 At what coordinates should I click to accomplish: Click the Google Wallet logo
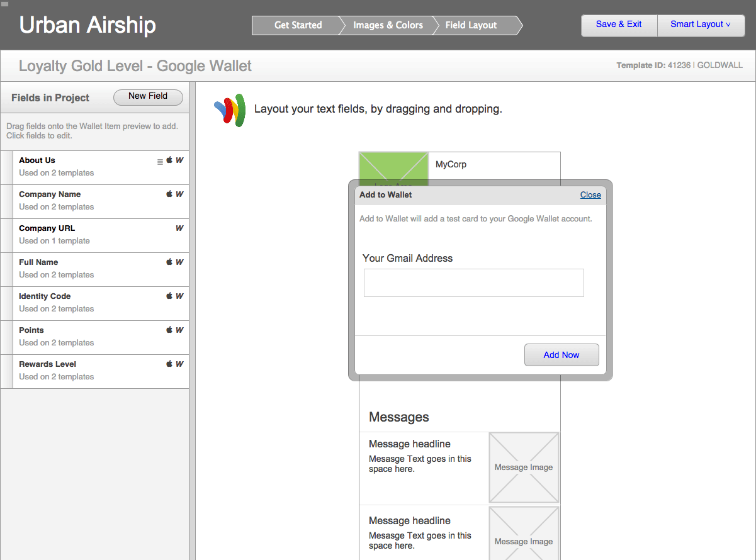(229, 110)
